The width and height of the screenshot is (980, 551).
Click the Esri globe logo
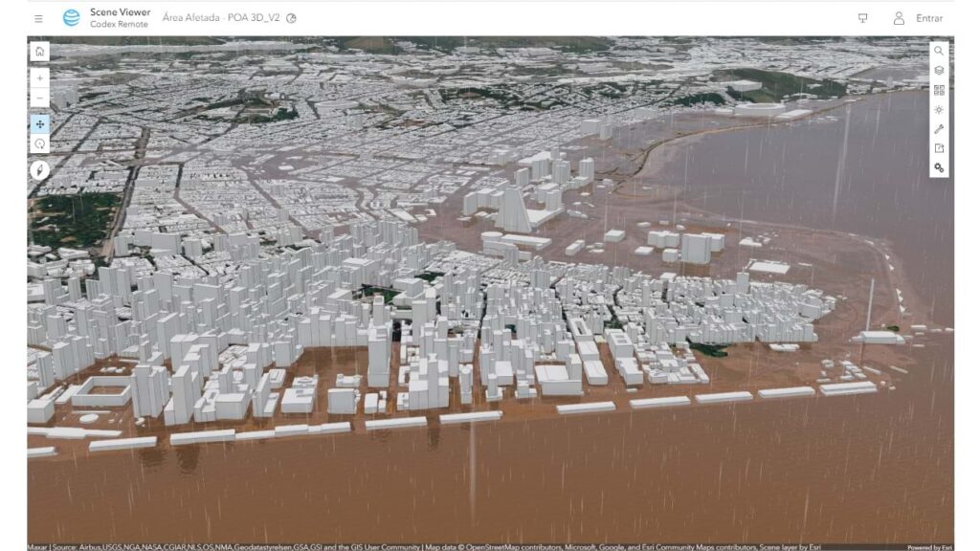71,18
